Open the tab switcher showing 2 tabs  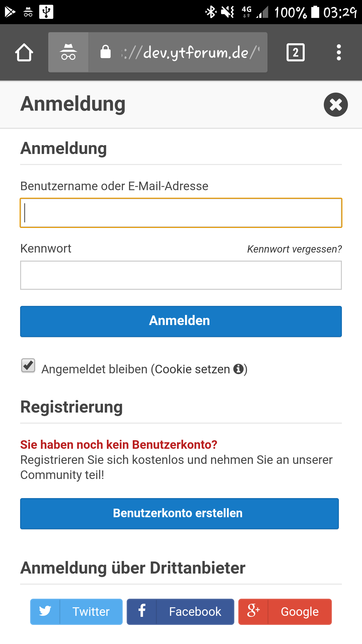click(295, 52)
